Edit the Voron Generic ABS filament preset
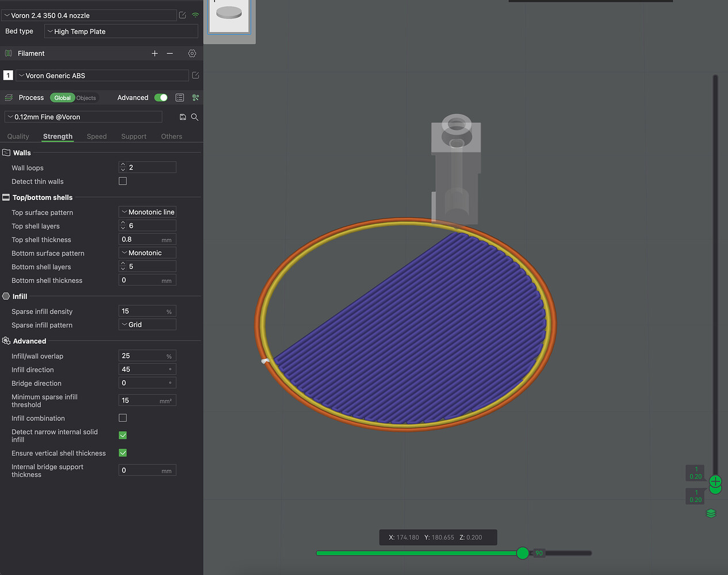This screenshot has width=728, height=575. 196,75
